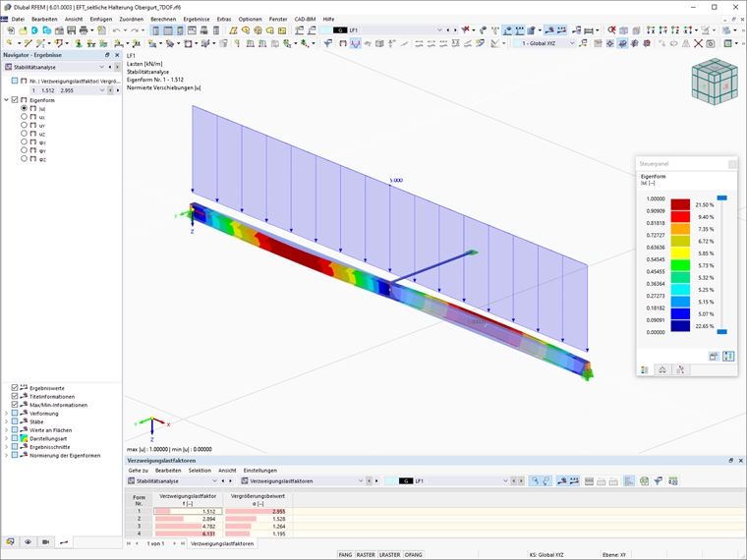
Task: Select the |u| eigenform radio button
Action: [24, 109]
